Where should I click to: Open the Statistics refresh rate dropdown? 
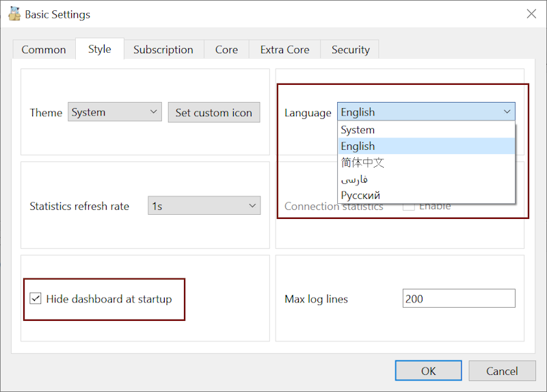pos(204,205)
